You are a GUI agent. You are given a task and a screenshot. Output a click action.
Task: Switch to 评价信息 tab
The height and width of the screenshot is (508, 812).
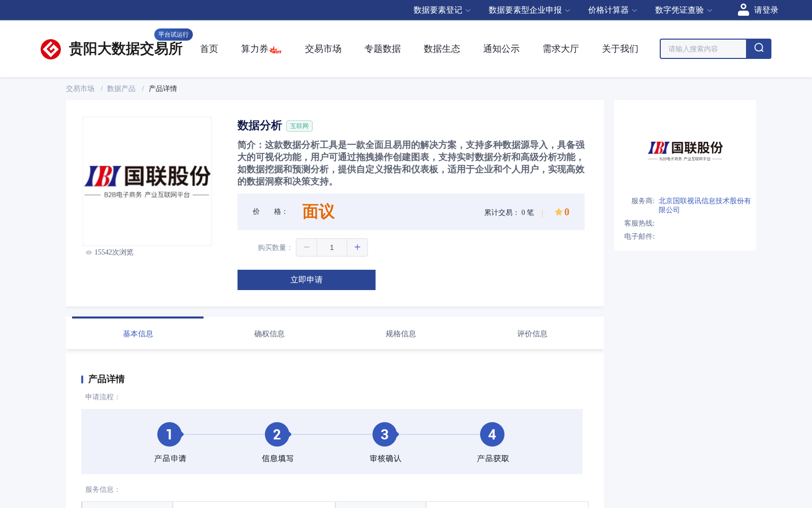[532, 334]
